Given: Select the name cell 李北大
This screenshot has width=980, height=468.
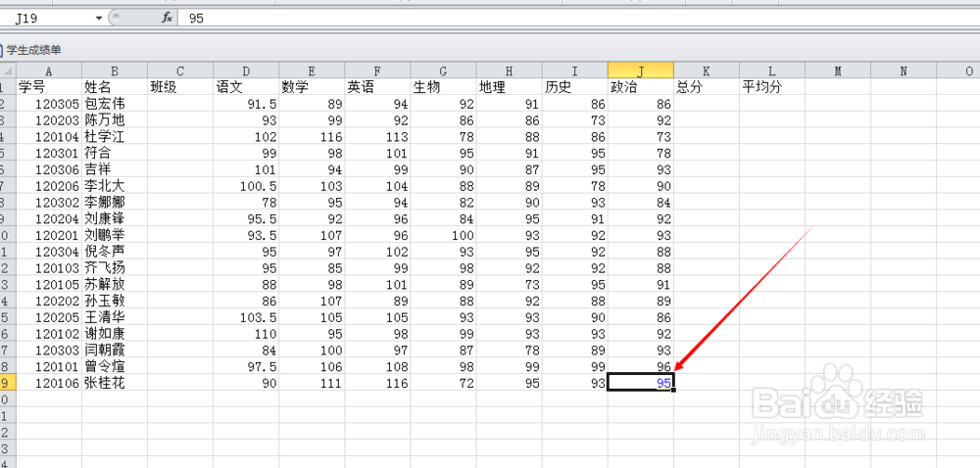Looking at the screenshot, I should click(x=115, y=186).
